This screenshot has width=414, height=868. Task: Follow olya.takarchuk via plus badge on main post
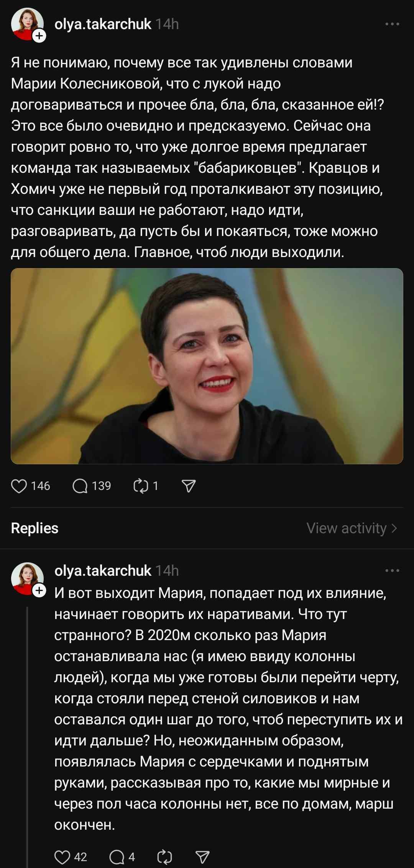coord(39,36)
